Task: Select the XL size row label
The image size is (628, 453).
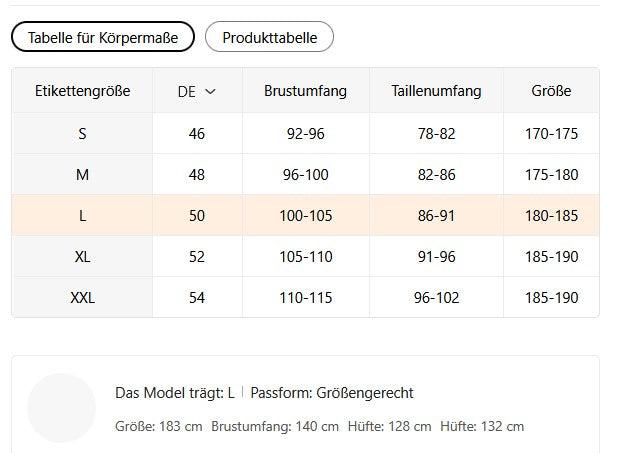Action: click(x=82, y=256)
